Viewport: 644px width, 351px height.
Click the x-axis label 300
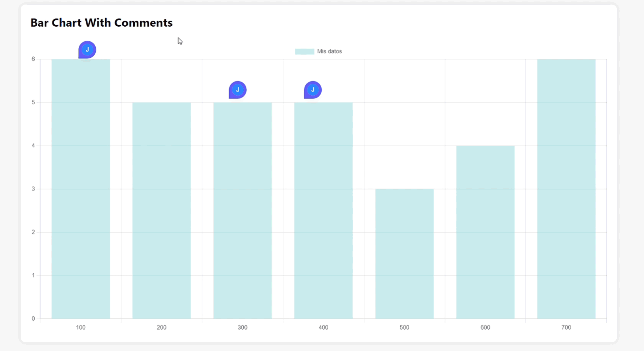[243, 327]
